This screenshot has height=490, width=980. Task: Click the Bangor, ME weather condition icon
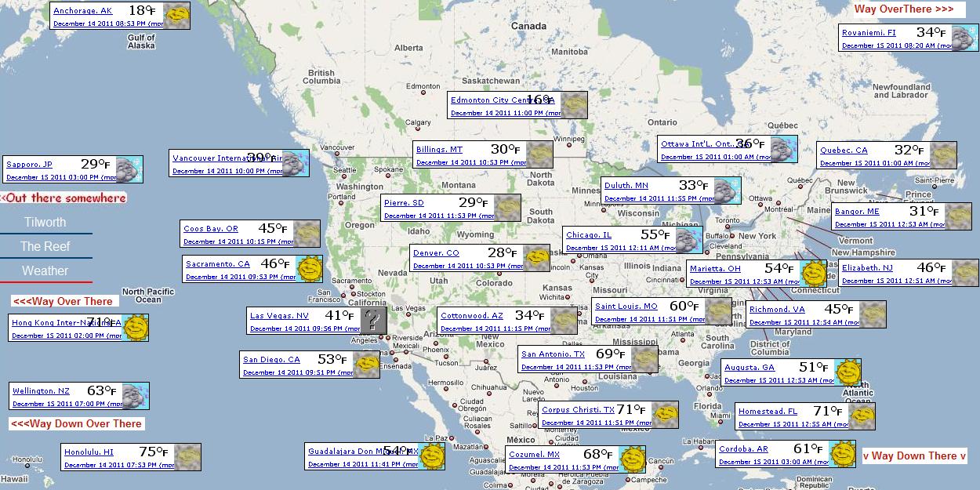(958, 216)
